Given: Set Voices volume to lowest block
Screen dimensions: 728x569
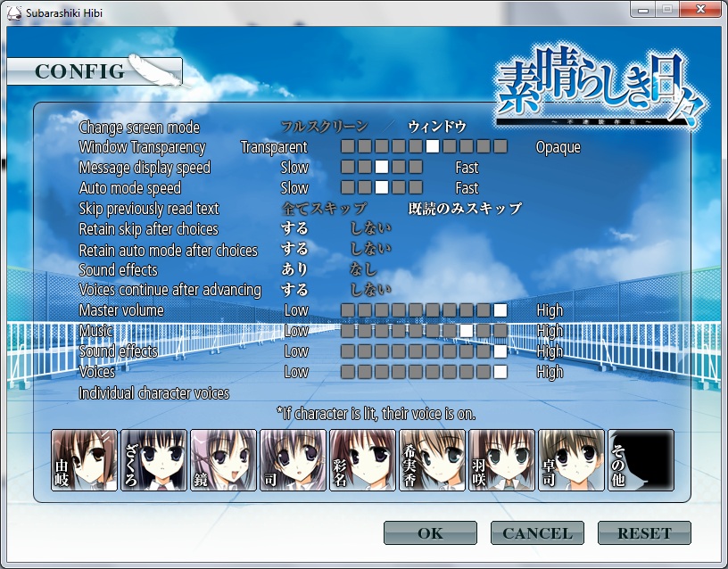Looking at the screenshot, I should 348,372.
